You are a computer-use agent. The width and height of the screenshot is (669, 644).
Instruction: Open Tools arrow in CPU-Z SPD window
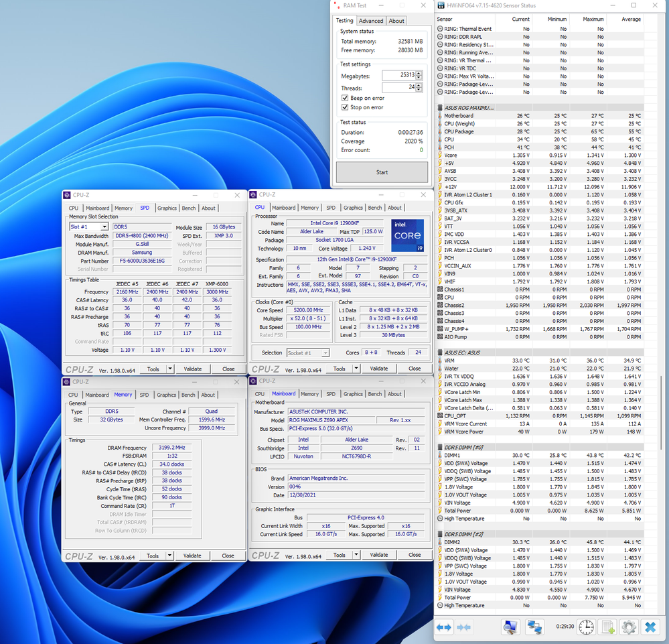click(x=170, y=369)
